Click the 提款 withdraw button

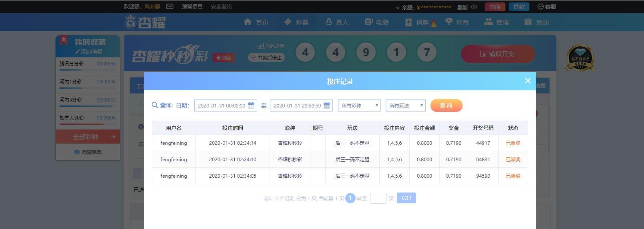[x=519, y=7]
